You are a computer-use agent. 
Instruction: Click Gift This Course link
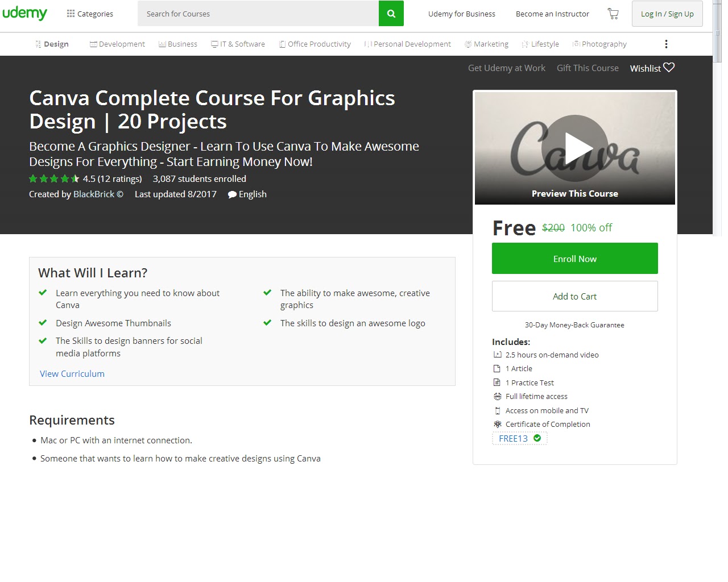coord(588,68)
